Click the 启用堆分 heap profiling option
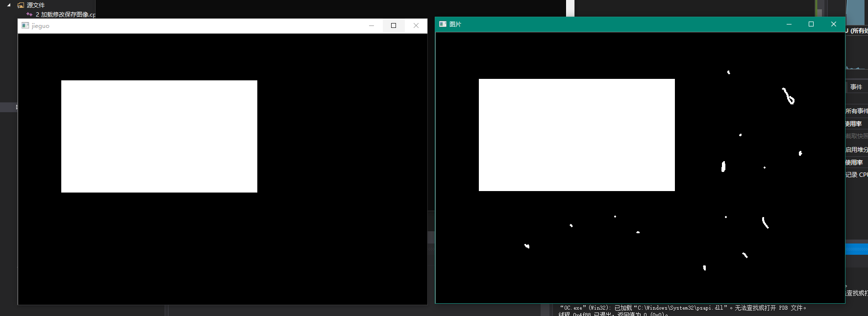Viewport: 868px width, 316px height. 857,149
